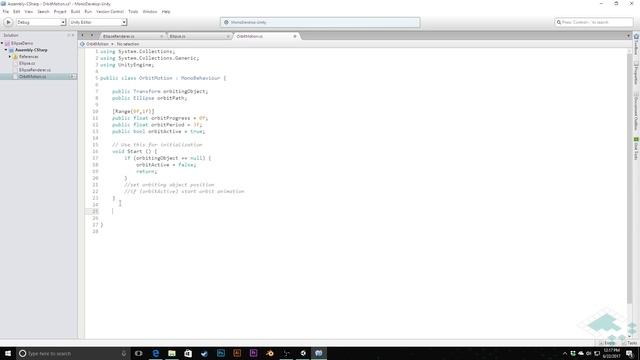Open the Unit Tests side pad
Screen dimensions: 640x360
pyautogui.click(x=636, y=149)
